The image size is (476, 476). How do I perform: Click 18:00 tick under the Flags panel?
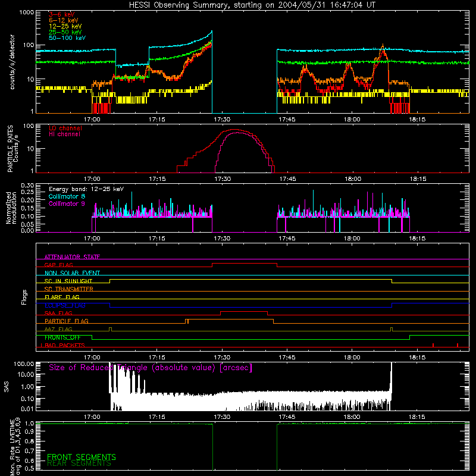point(352,358)
